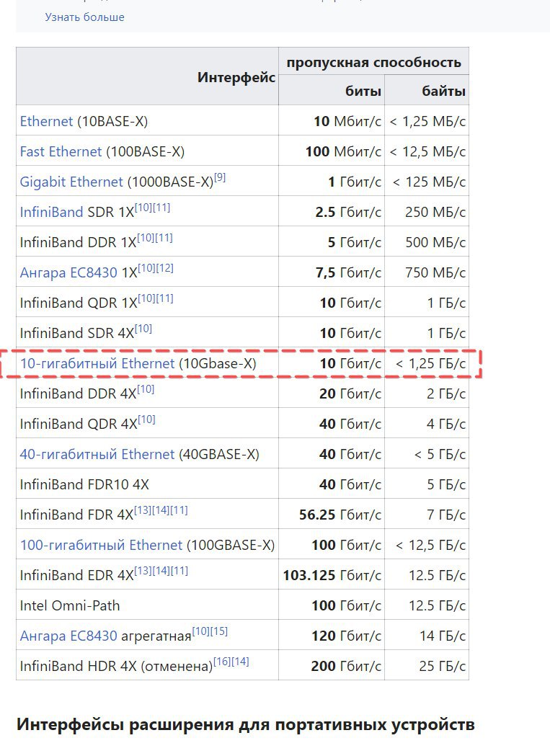550x756 pixels.
Task: Click InfiniBand HDR 4X (отменена) row name
Action: [116, 667]
